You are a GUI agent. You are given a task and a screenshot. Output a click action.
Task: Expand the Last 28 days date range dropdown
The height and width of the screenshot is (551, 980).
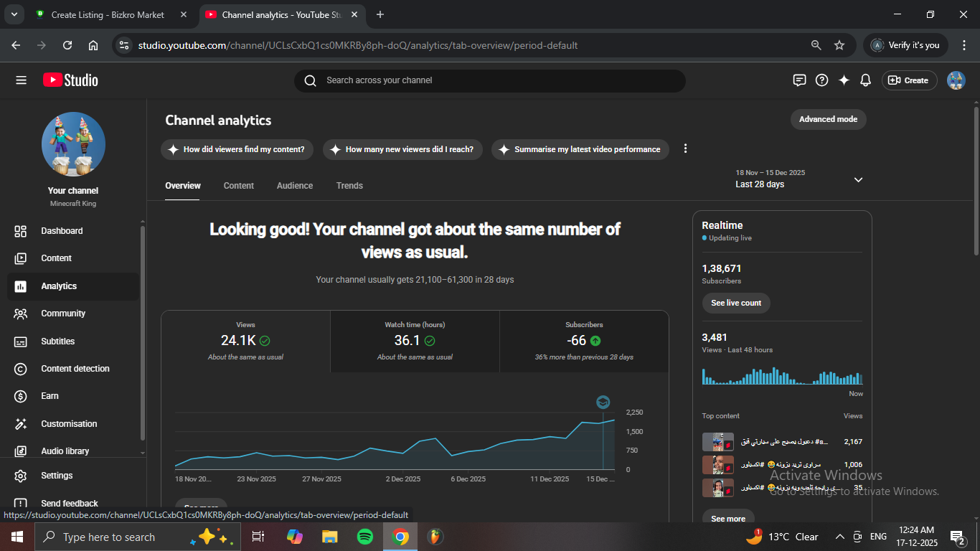(x=858, y=179)
